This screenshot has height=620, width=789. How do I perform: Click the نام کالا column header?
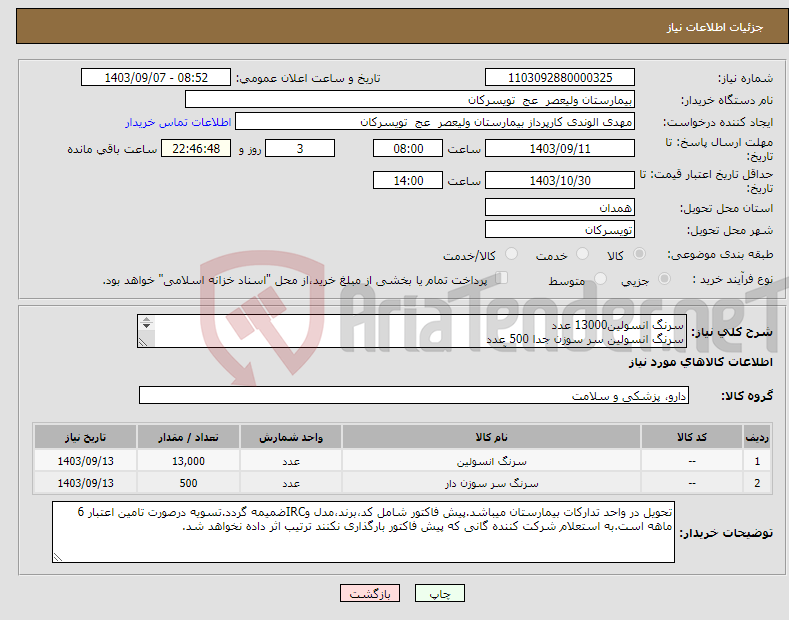click(491, 437)
